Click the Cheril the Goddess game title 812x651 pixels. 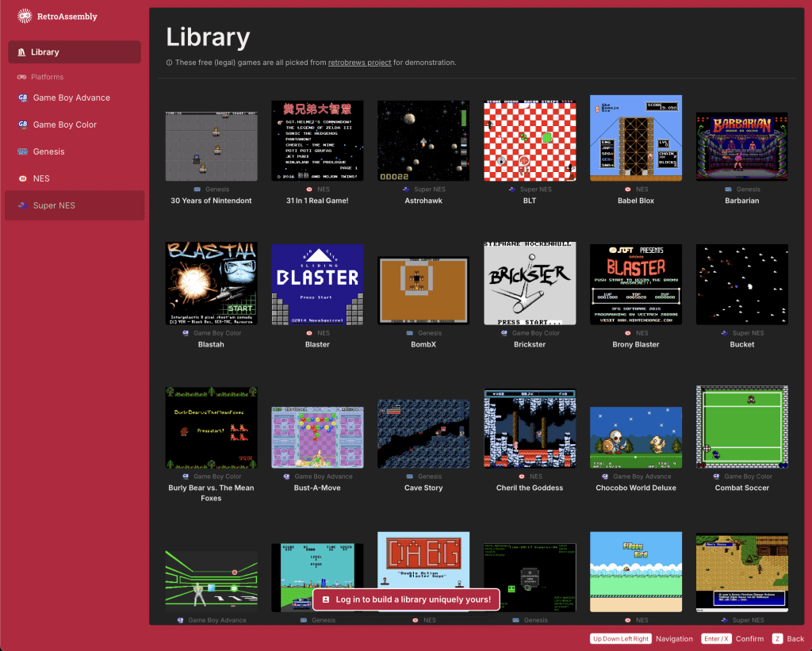click(x=529, y=488)
